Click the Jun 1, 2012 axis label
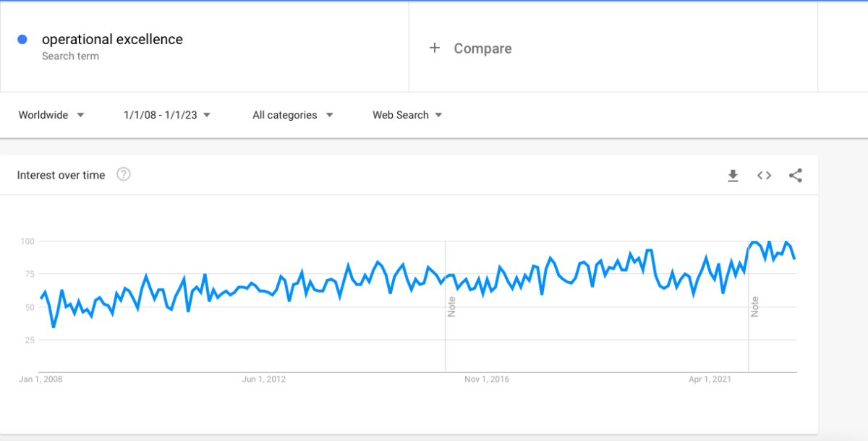Viewport: 868px width, 441px height. point(264,379)
